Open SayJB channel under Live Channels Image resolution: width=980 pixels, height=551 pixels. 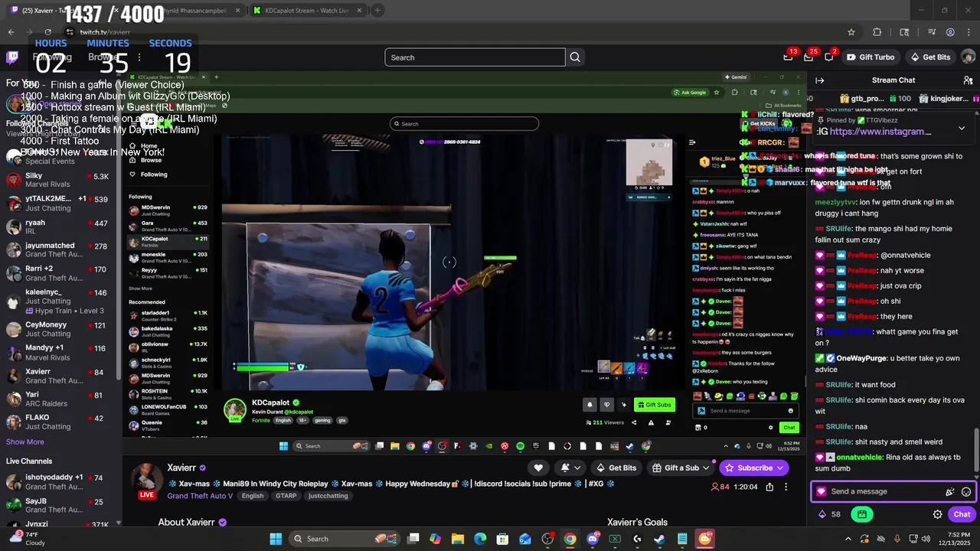[59, 506]
